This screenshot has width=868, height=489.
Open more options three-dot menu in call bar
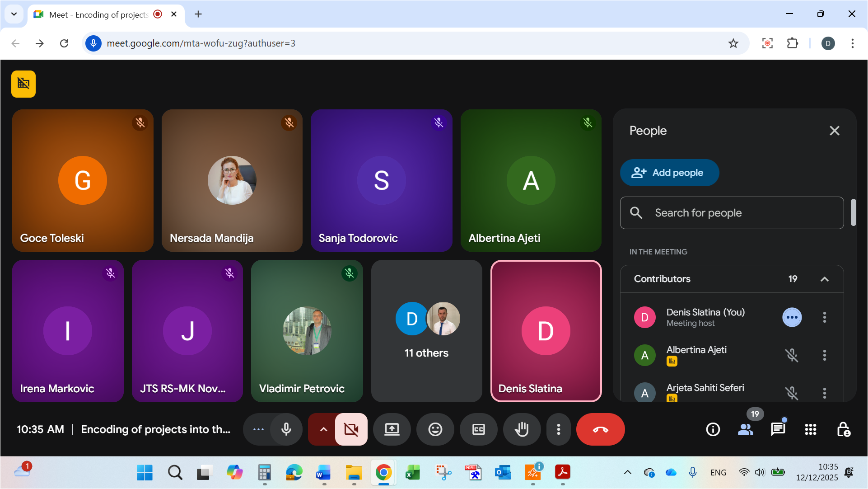tap(558, 429)
